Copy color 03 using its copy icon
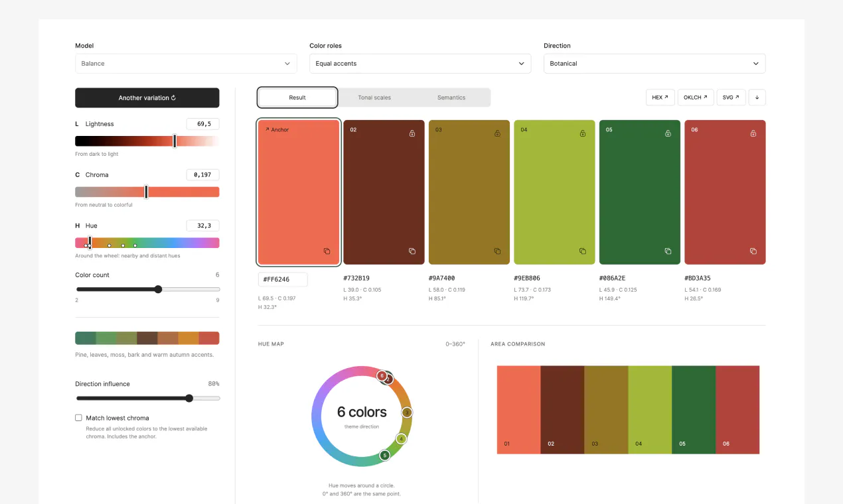The width and height of the screenshot is (843, 504). (x=497, y=251)
